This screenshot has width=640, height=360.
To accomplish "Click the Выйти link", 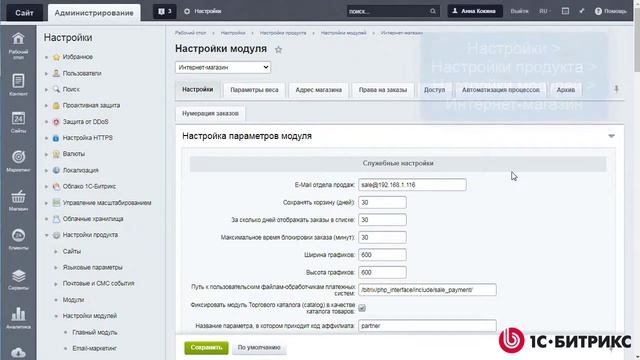I will tap(519, 11).
